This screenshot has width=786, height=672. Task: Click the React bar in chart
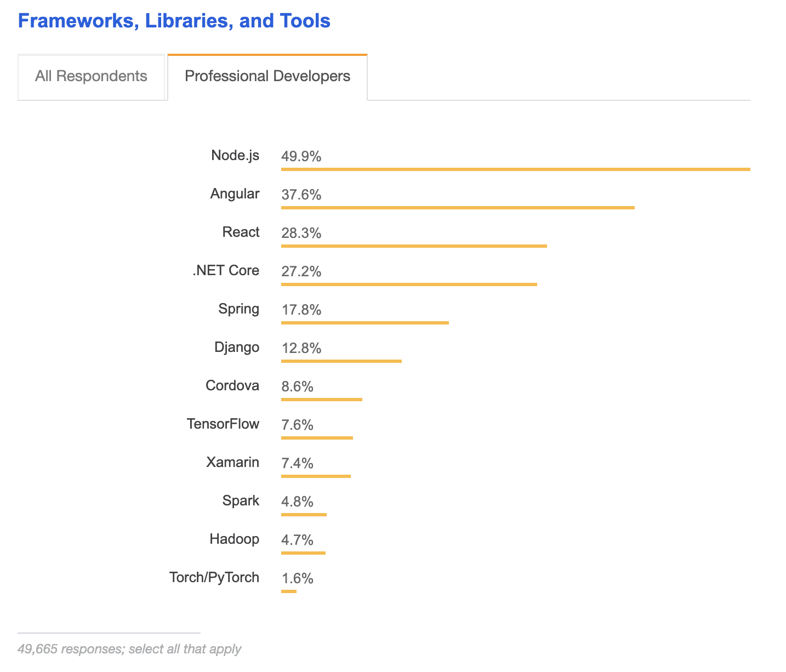(x=414, y=246)
